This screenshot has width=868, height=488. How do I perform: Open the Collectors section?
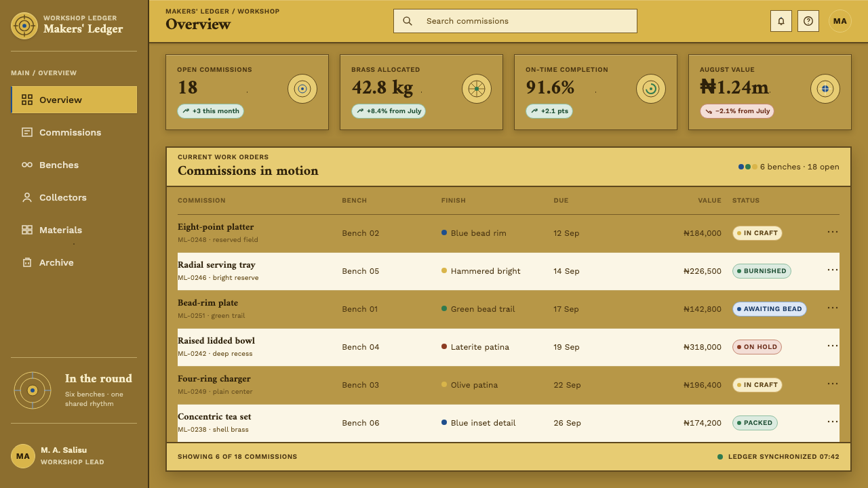click(74, 197)
